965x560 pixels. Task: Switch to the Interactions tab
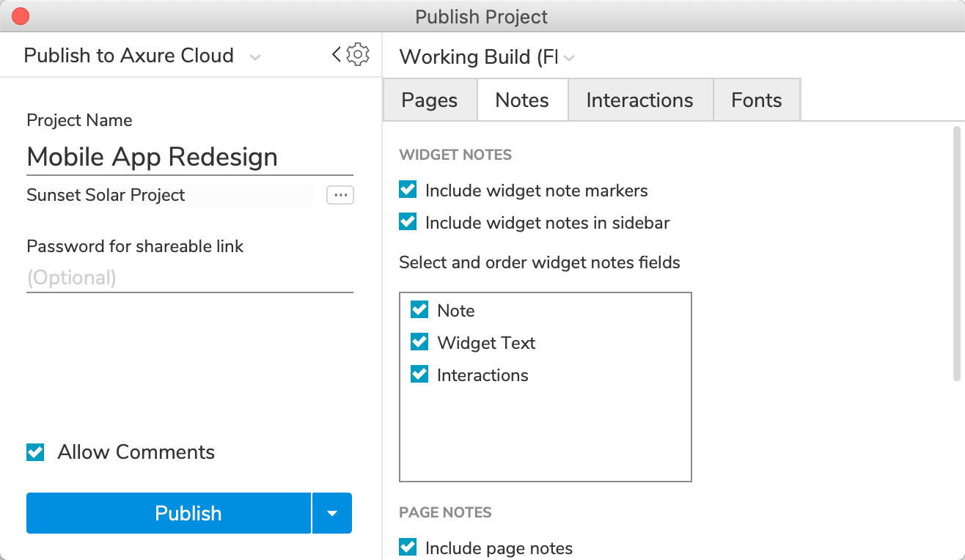tap(639, 100)
